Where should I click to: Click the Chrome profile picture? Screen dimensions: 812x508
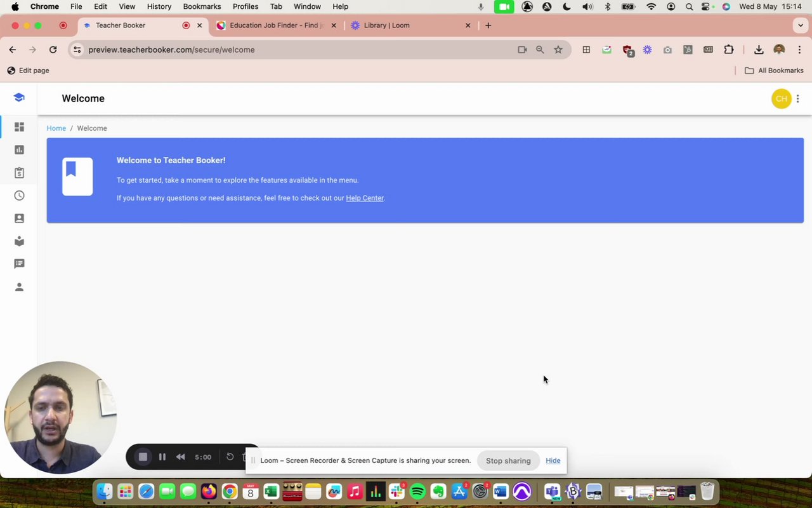coord(780,50)
